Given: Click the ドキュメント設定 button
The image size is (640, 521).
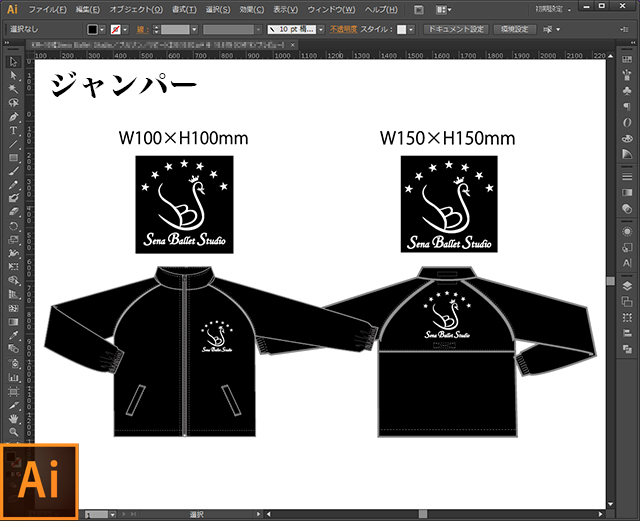Looking at the screenshot, I should coord(456,29).
